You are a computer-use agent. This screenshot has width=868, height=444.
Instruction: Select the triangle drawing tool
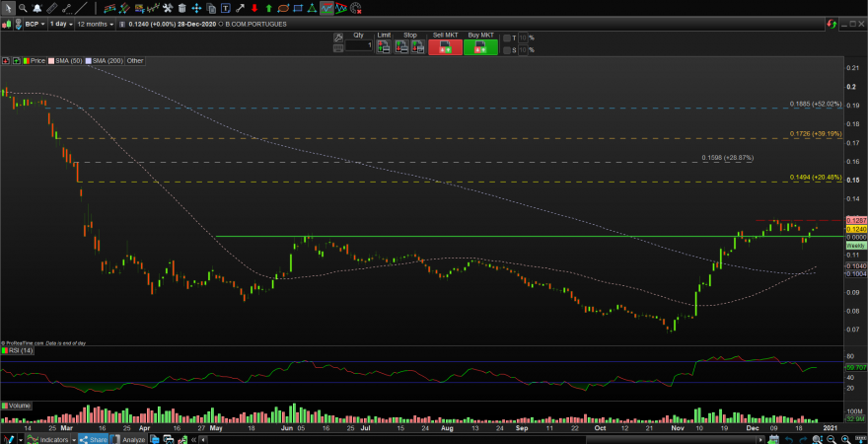click(x=313, y=8)
